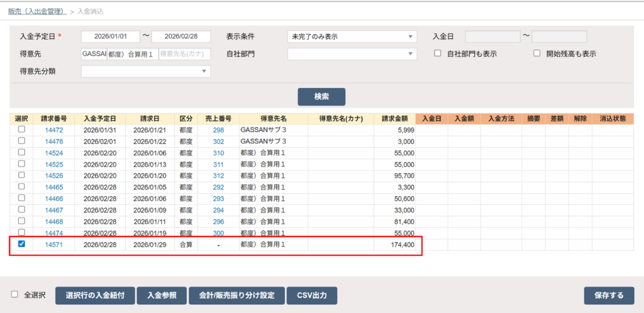Open sales number 298 link
The height and width of the screenshot is (313, 644).
218,130
